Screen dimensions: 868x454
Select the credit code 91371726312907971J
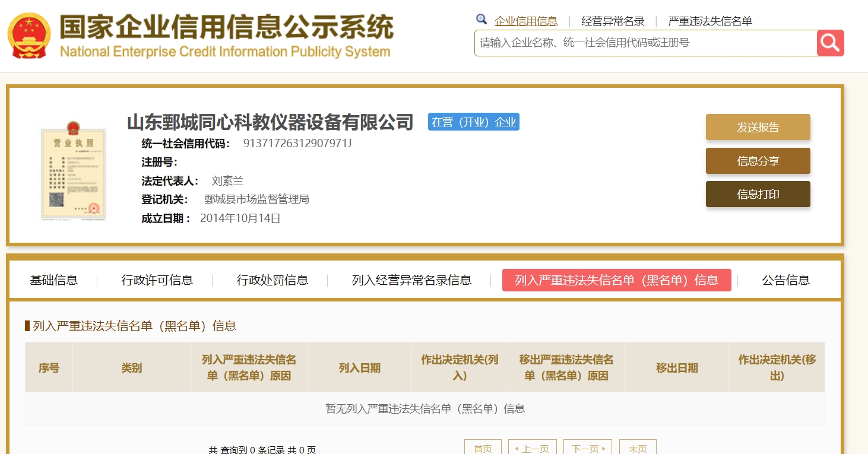[297, 143]
